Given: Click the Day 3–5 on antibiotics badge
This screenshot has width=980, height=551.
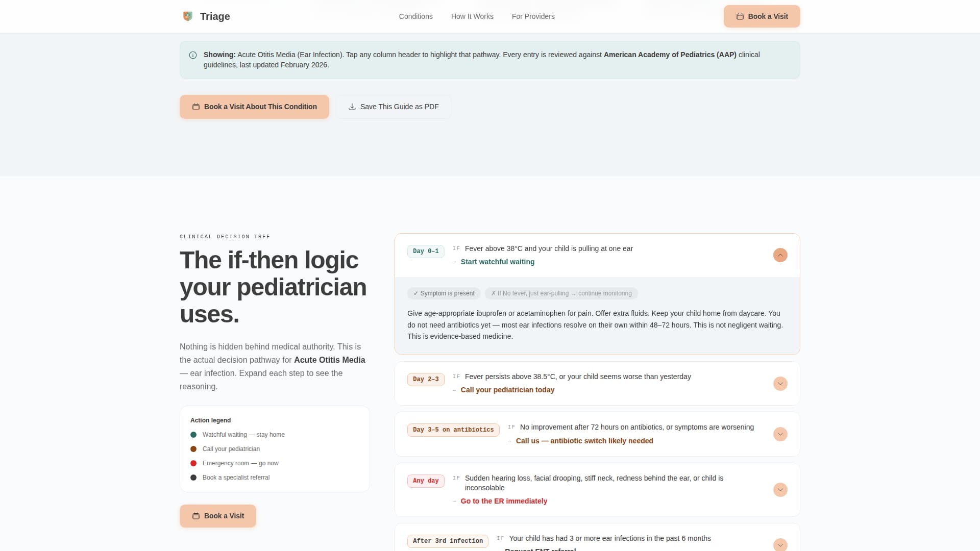Looking at the screenshot, I should (453, 430).
